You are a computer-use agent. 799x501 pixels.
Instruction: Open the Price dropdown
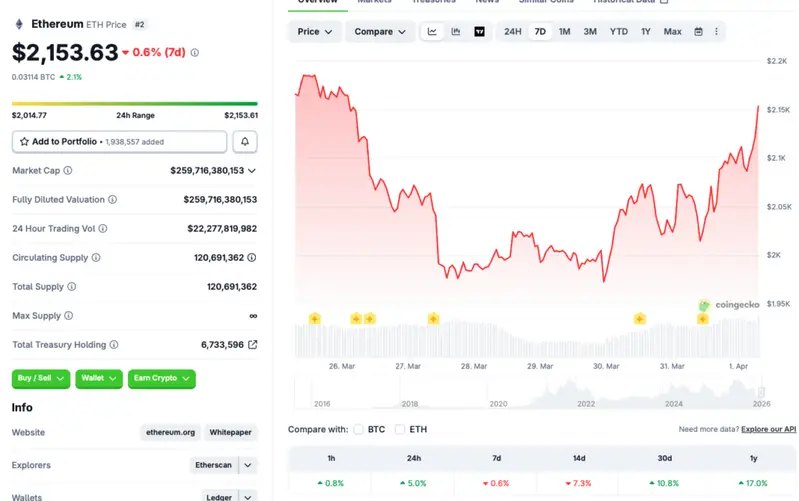pos(314,32)
